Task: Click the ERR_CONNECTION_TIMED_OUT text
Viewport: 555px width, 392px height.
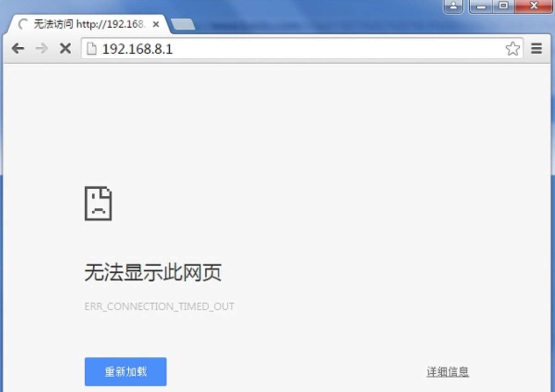Action: 159,306
